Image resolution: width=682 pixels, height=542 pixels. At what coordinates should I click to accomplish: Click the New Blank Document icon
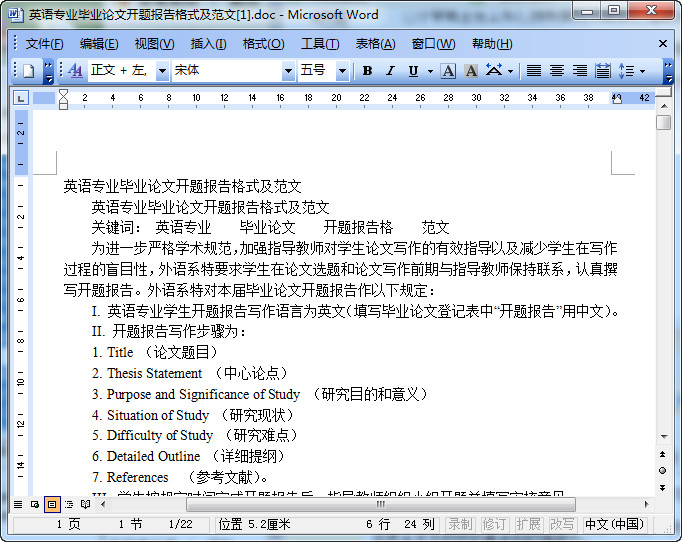(x=29, y=70)
